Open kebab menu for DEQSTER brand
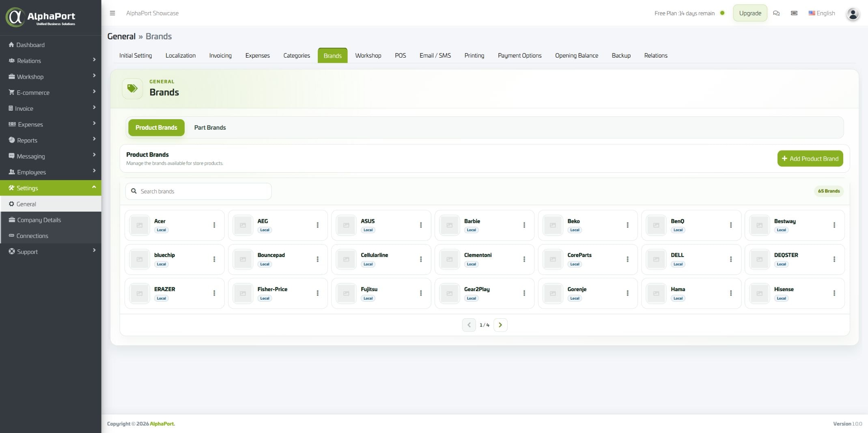 coord(834,259)
